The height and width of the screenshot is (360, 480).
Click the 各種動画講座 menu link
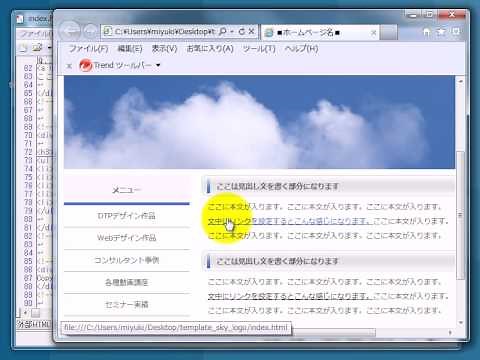click(x=127, y=282)
